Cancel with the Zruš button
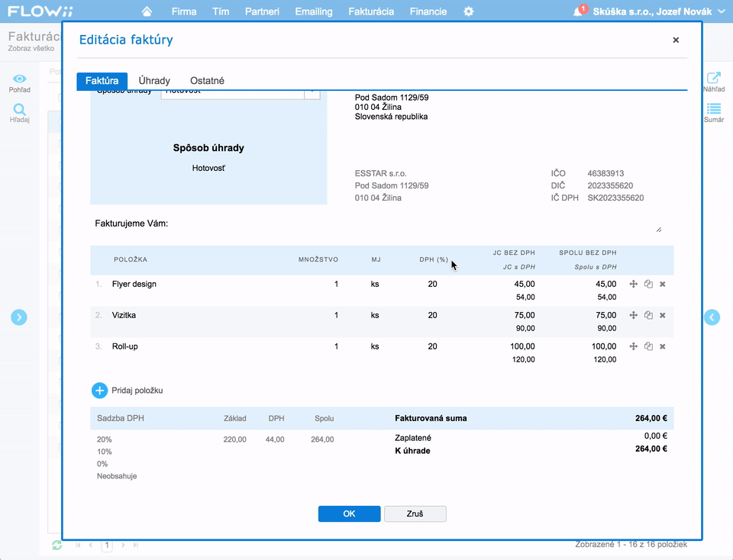733x560 pixels. [415, 513]
